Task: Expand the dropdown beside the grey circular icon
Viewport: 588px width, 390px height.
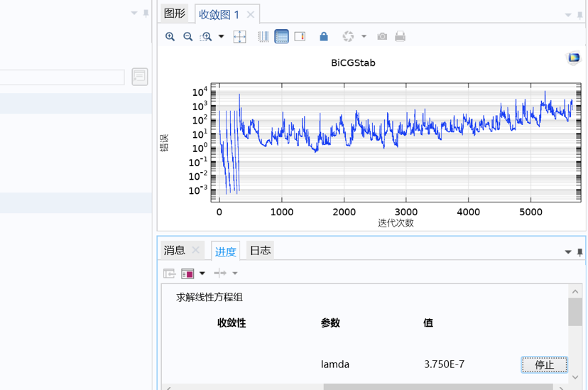Action: coord(364,36)
